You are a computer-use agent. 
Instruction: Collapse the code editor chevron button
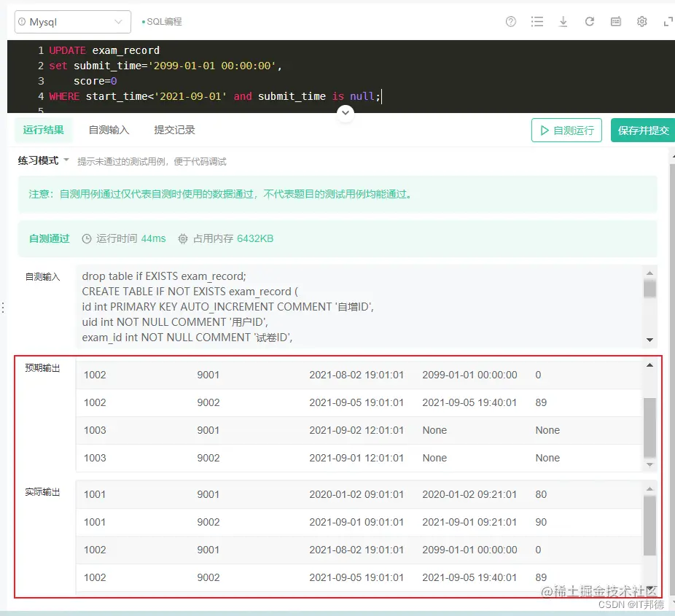[x=346, y=113]
